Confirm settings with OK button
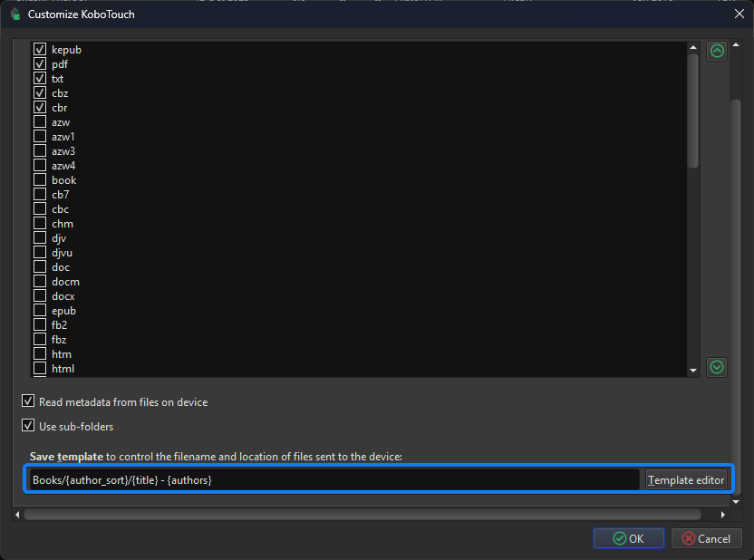 point(629,538)
